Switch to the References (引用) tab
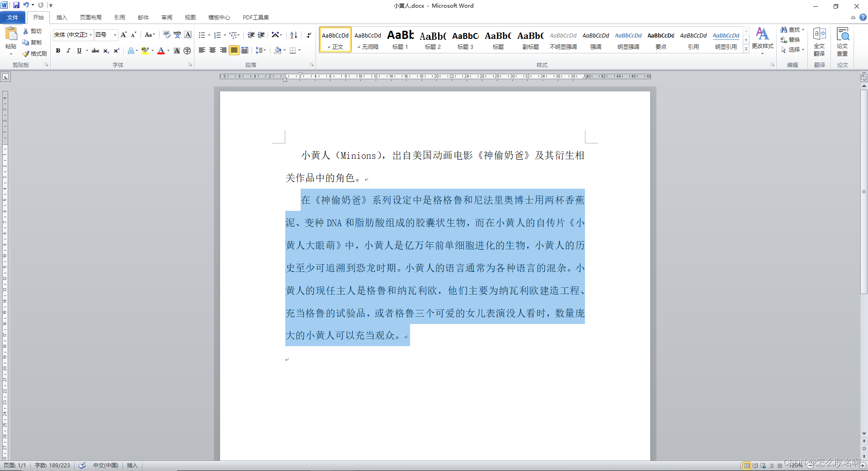Screen dimensions: 868x471 [119, 18]
